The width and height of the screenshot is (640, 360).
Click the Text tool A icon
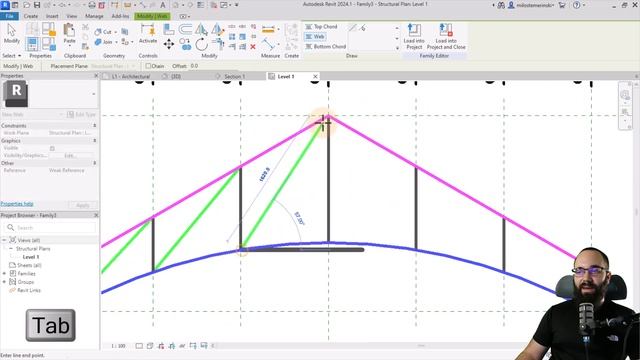click(162, 5)
